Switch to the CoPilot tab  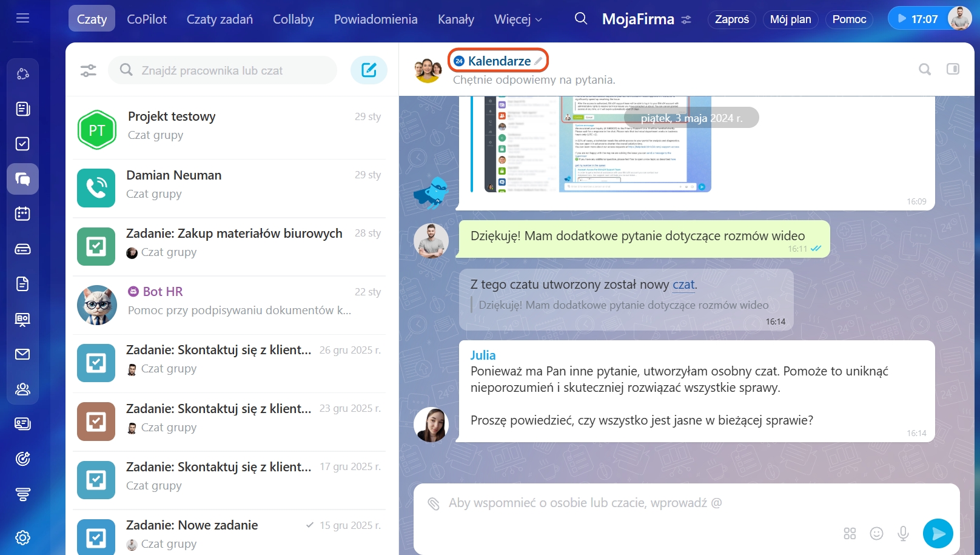pyautogui.click(x=146, y=19)
